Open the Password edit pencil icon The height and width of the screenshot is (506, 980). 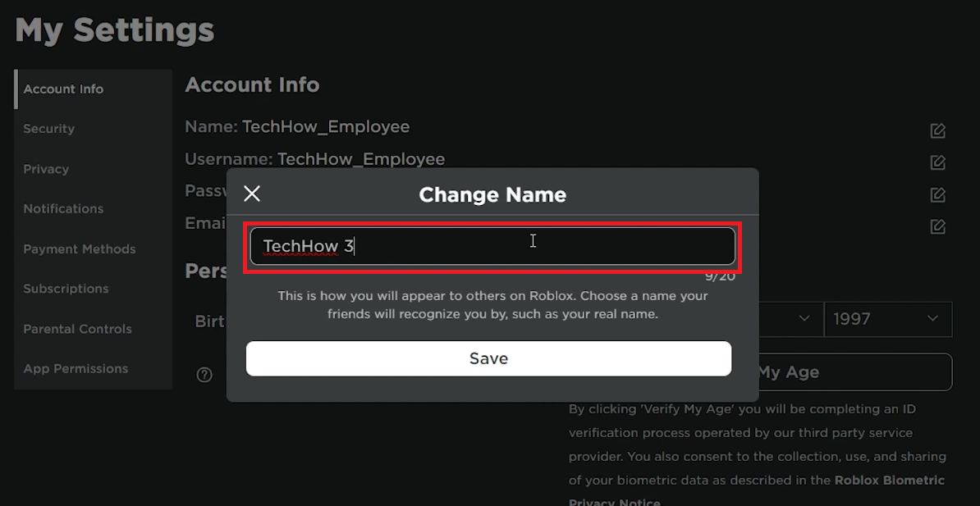936,194
